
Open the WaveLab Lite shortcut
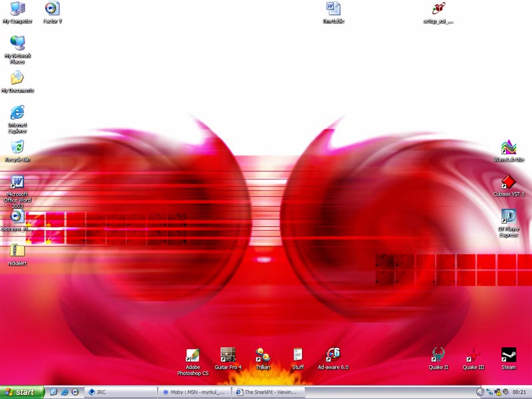point(509,148)
